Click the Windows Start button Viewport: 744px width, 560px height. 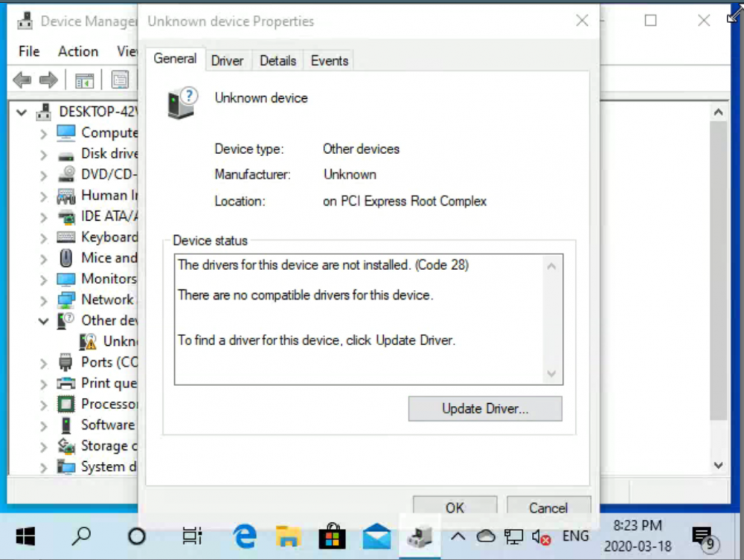click(25, 536)
